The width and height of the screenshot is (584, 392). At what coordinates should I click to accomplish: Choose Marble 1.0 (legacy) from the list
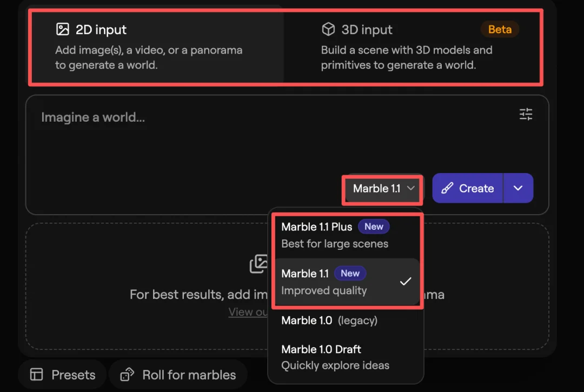[329, 320]
